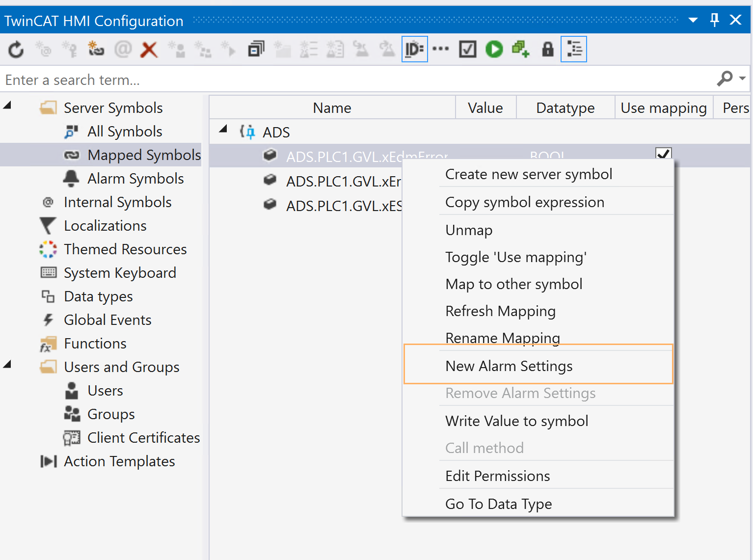Click the Name column header
This screenshot has width=753, height=560.
(332, 107)
